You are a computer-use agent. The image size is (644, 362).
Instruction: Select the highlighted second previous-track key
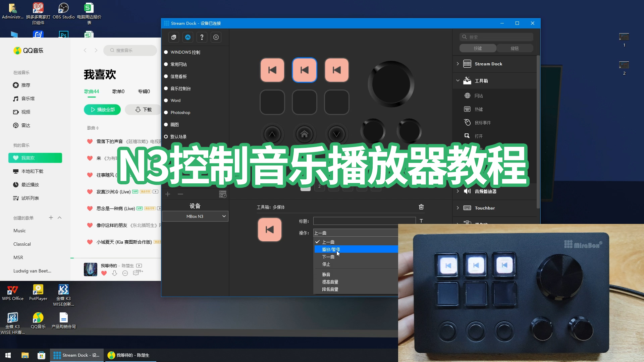coord(304,70)
